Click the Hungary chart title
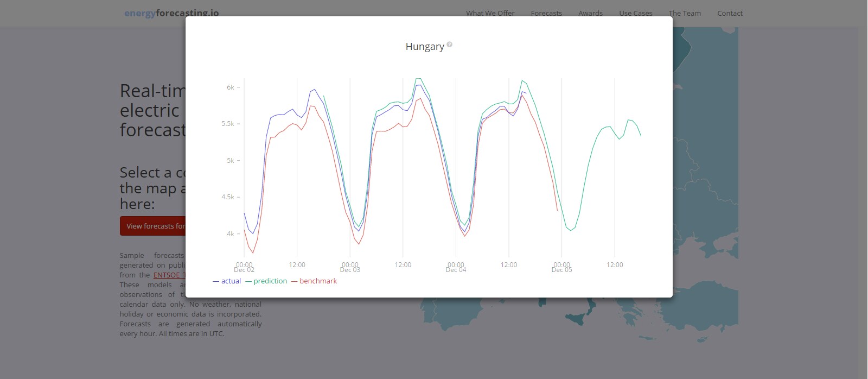This screenshot has width=868, height=379. (425, 47)
